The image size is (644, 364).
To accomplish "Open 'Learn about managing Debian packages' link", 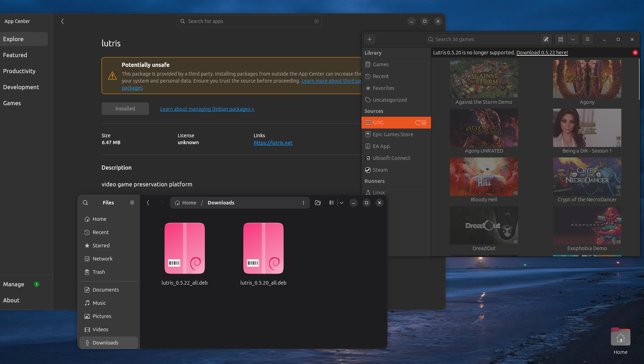I will coord(207,109).
